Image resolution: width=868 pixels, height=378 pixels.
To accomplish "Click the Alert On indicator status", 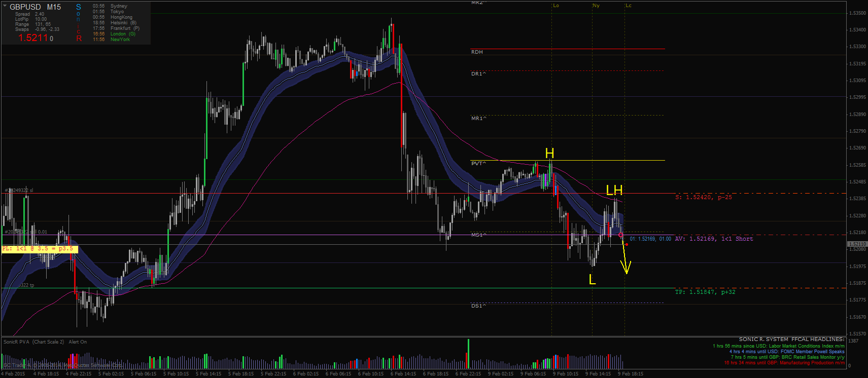I will coord(78,342).
